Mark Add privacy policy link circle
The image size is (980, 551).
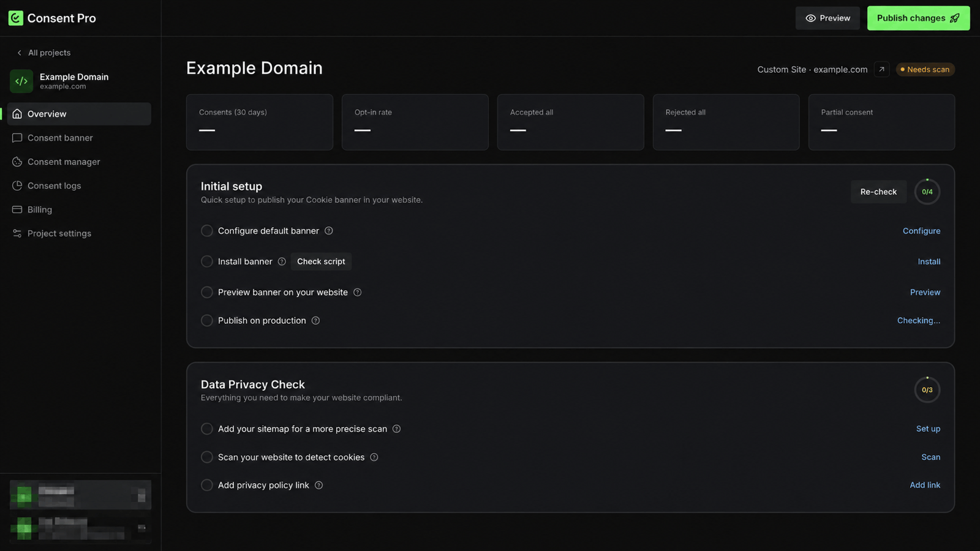(207, 485)
